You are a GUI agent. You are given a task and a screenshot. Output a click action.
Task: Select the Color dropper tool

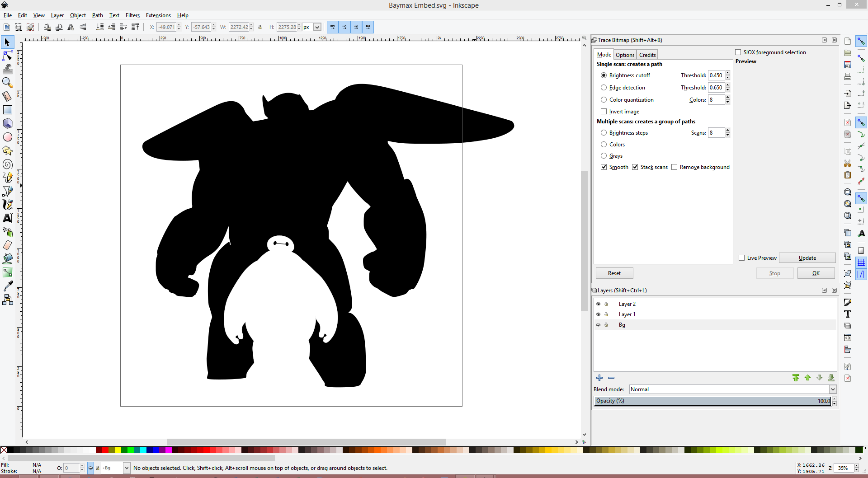pos(7,286)
